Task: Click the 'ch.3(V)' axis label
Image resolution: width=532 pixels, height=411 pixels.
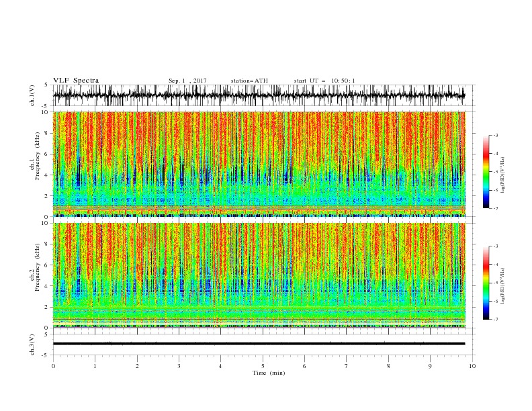Action: (32, 345)
